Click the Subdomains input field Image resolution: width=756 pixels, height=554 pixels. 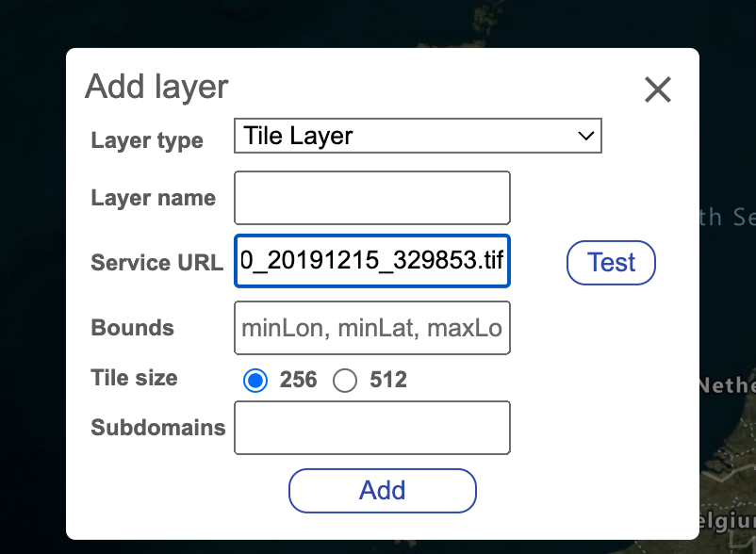click(372, 428)
